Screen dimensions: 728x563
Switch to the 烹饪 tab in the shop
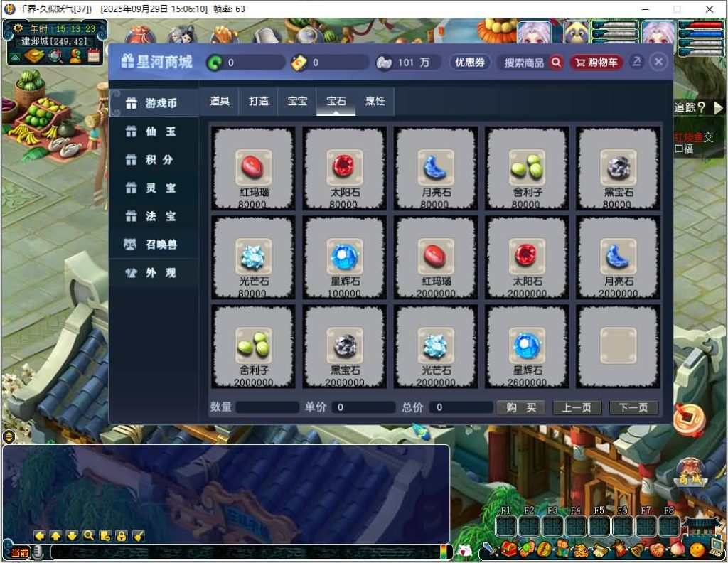click(x=375, y=101)
